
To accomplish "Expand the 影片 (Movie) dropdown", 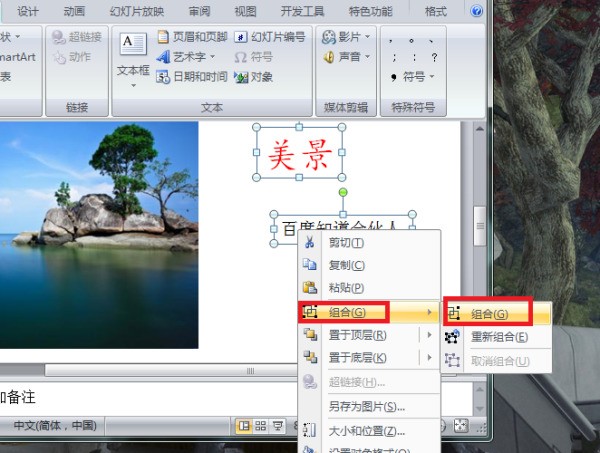I will [x=346, y=37].
